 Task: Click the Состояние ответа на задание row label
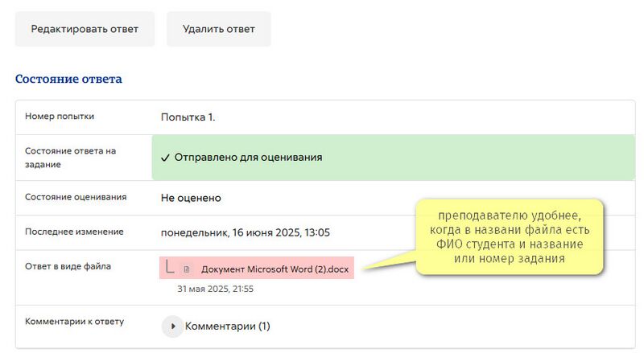70,158
